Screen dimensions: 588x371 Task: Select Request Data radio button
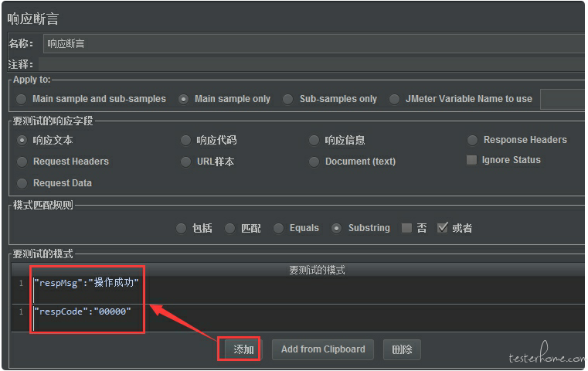pyautogui.click(x=22, y=183)
